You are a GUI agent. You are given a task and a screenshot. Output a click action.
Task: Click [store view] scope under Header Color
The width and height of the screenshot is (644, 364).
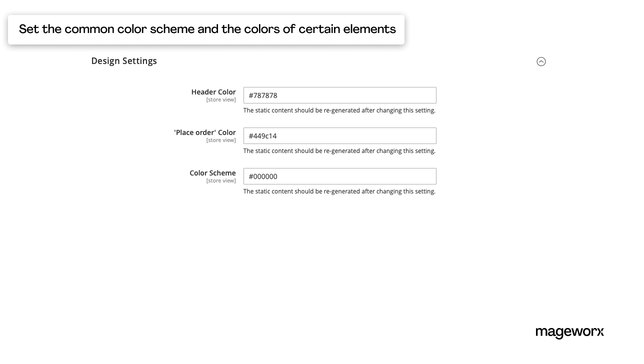[221, 99]
